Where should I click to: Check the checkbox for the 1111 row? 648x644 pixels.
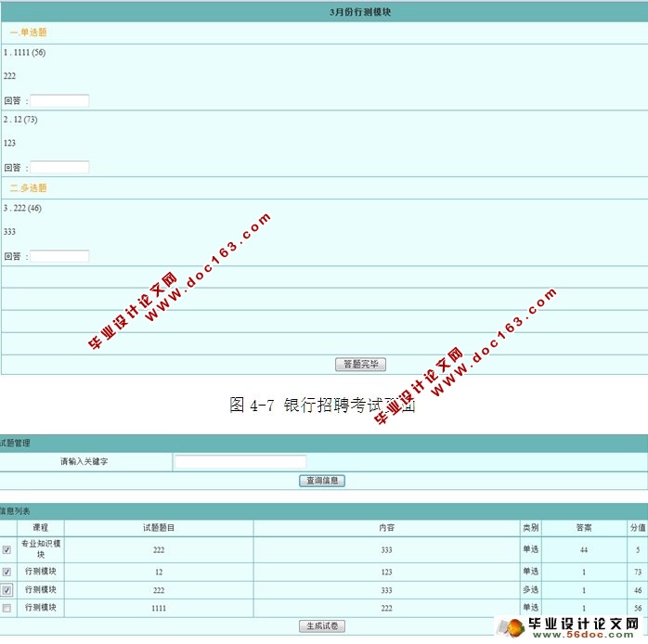tap(6, 608)
